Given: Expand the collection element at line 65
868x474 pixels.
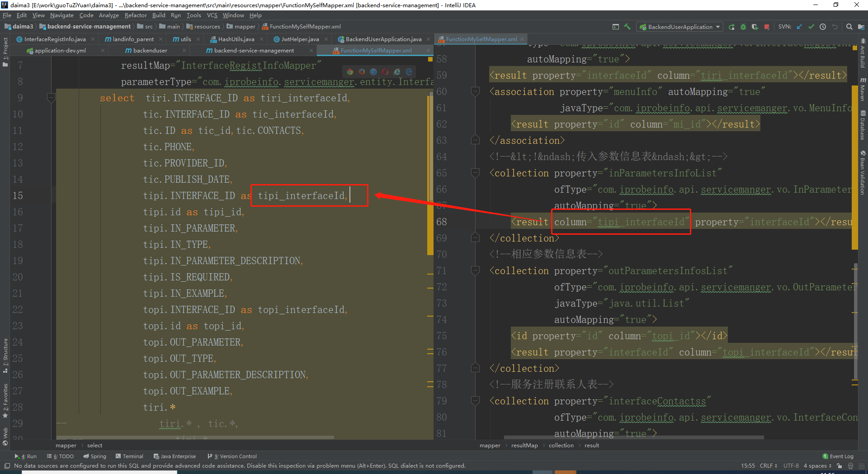Looking at the screenshot, I should coord(475,173).
